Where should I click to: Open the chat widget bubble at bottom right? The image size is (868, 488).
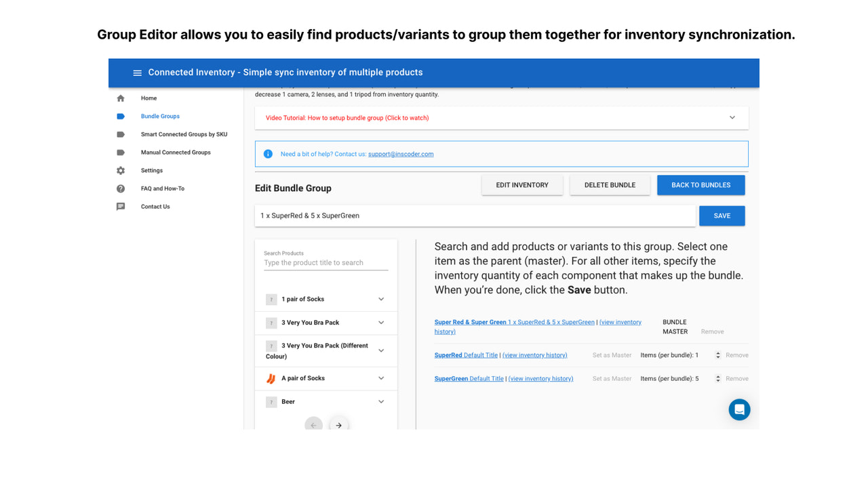coord(739,409)
